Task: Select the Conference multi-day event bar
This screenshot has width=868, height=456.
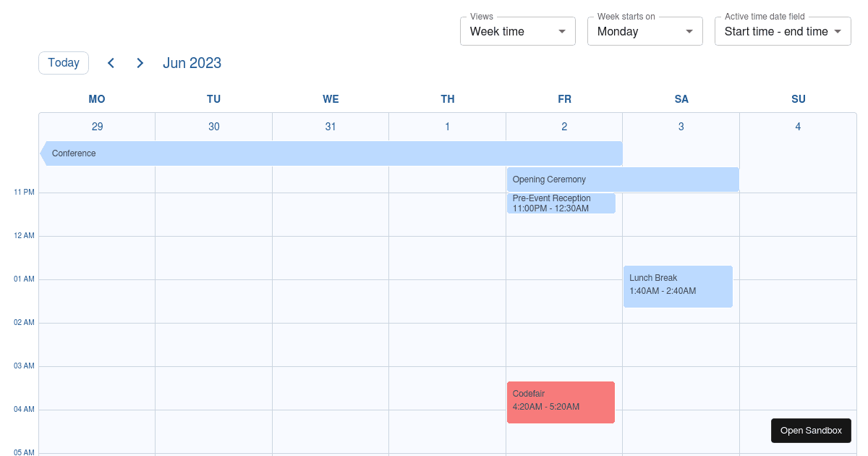Action: pyautogui.click(x=289, y=153)
